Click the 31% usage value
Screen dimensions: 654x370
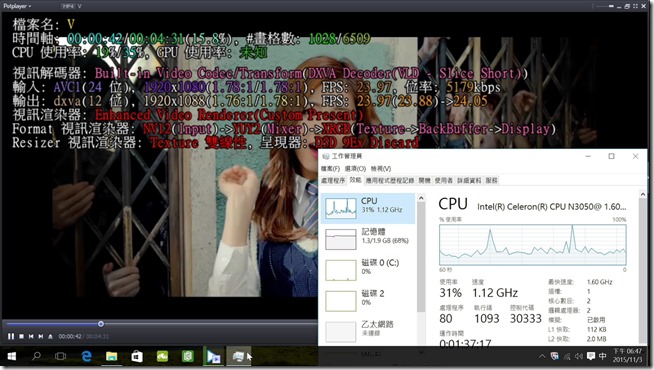tap(450, 293)
